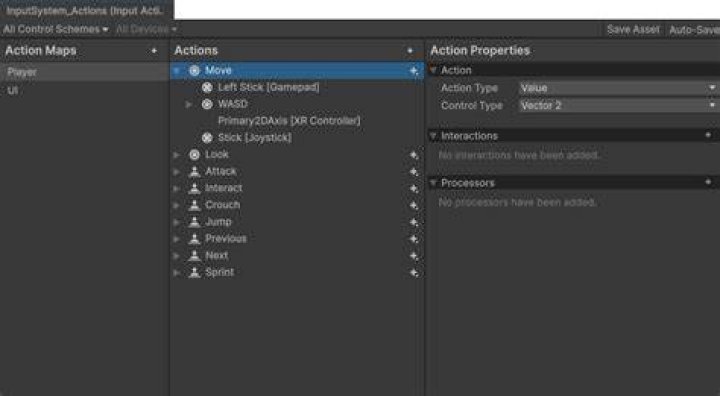The height and width of the screenshot is (396, 720).
Task: Expand the Attack action
Action: pos(176,172)
